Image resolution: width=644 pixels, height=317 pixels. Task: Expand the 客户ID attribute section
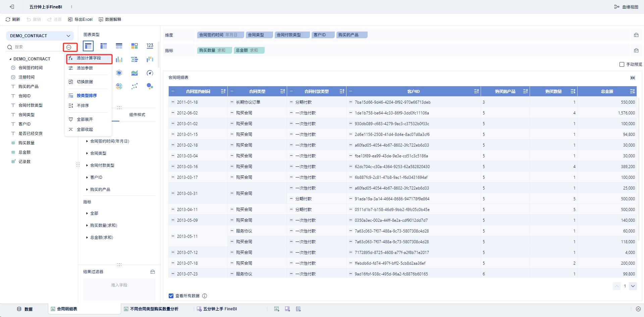pos(87,177)
